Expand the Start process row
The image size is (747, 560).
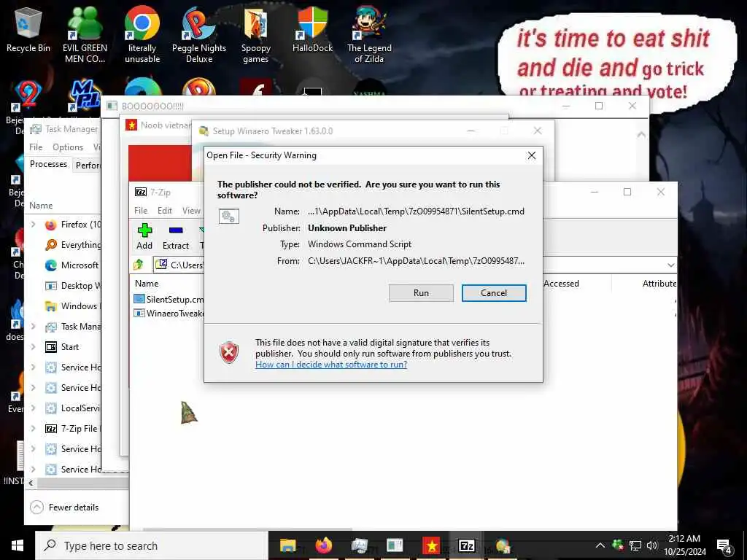click(34, 346)
